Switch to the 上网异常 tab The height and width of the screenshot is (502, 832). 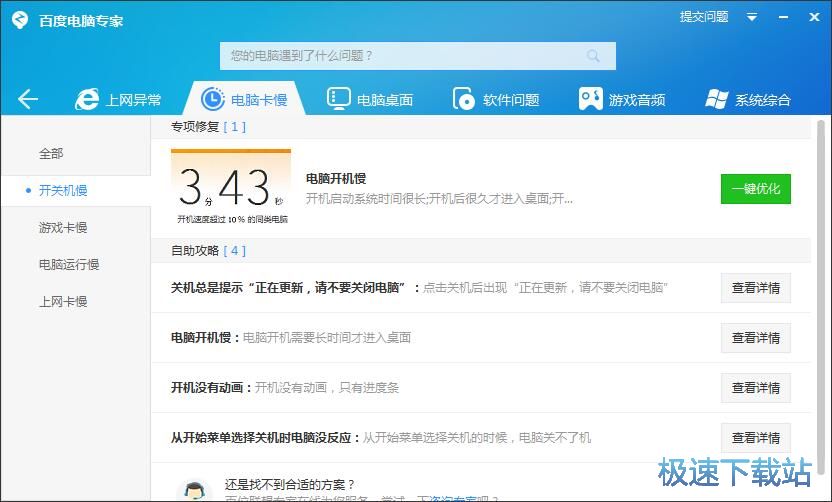(x=118, y=99)
